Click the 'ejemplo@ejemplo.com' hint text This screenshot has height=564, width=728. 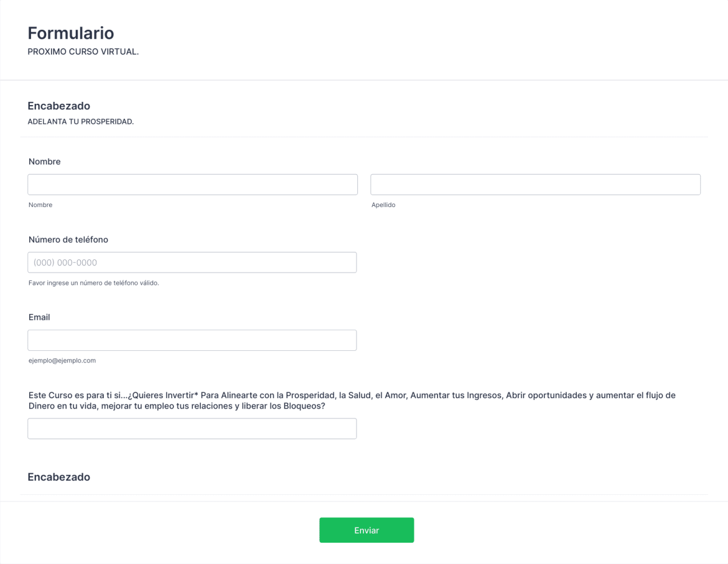tap(62, 361)
